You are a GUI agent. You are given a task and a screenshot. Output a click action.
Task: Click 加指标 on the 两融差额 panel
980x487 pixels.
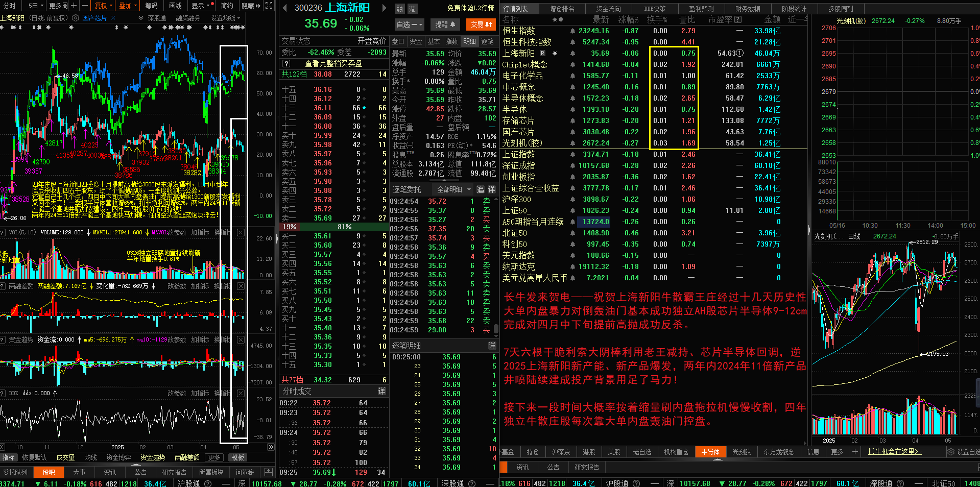pyautogui.click(x=200, y=286)
